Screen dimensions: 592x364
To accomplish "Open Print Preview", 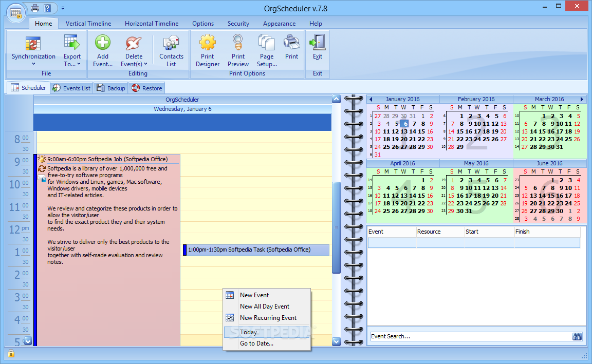I will click(238, 51).
